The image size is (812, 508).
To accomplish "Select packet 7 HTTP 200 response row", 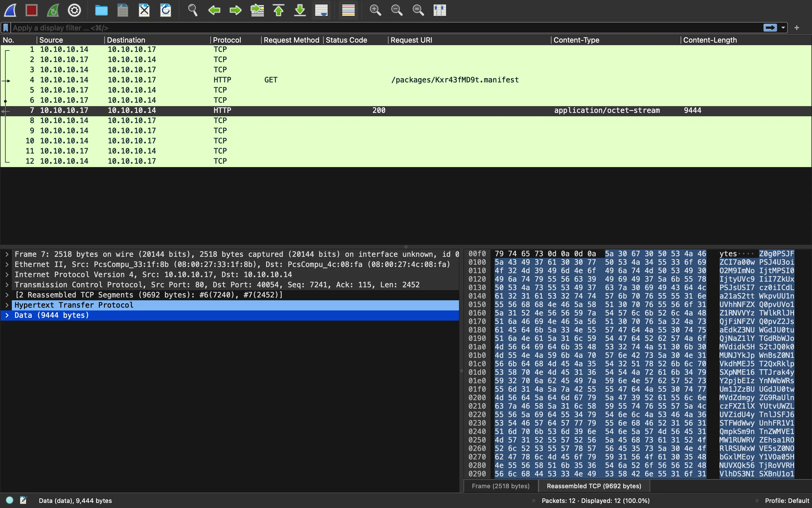I will 406,111.
